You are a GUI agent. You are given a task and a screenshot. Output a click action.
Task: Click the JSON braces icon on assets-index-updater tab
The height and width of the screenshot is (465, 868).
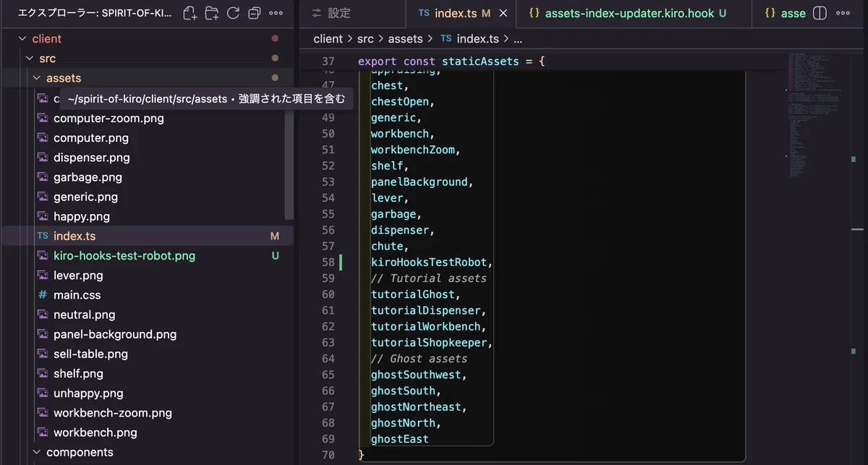click(535, 13)
